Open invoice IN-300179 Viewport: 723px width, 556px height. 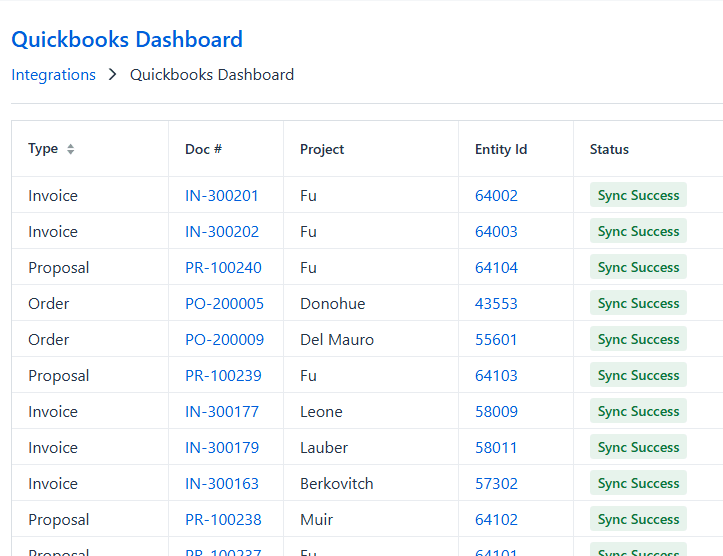(222, 447)
